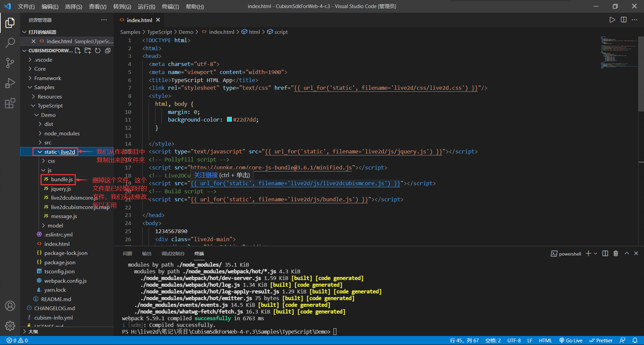644x345 pixels.
Task: Click Prettier in the status bar
Action: (601, 341)
